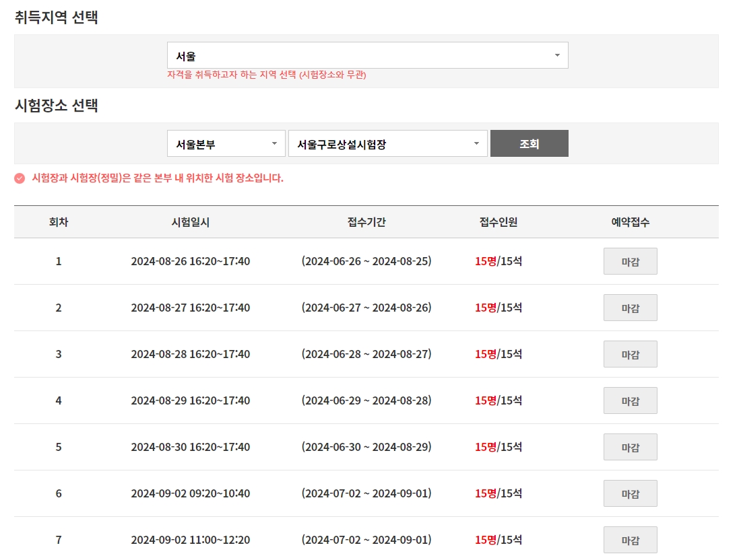739x560 pixels.
Task: Select exam time 2024-08-27 16:20~17:40
Action: [x=191, y=308]
